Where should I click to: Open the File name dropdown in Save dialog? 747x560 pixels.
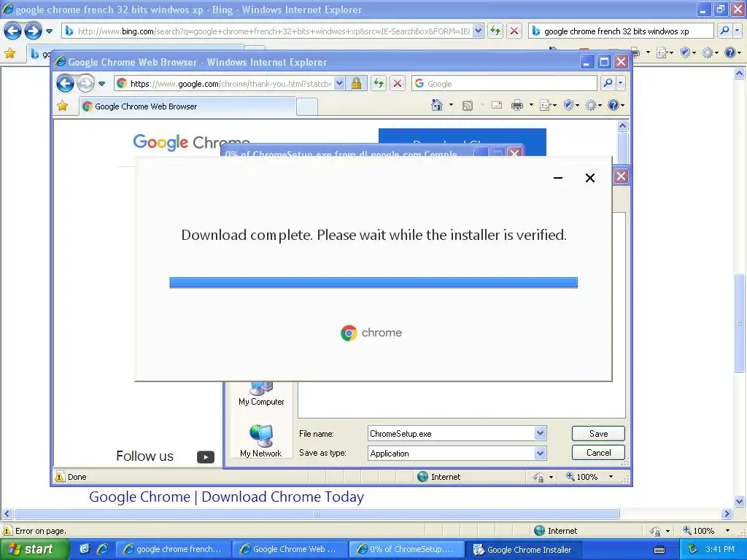(x=540, y=433)
